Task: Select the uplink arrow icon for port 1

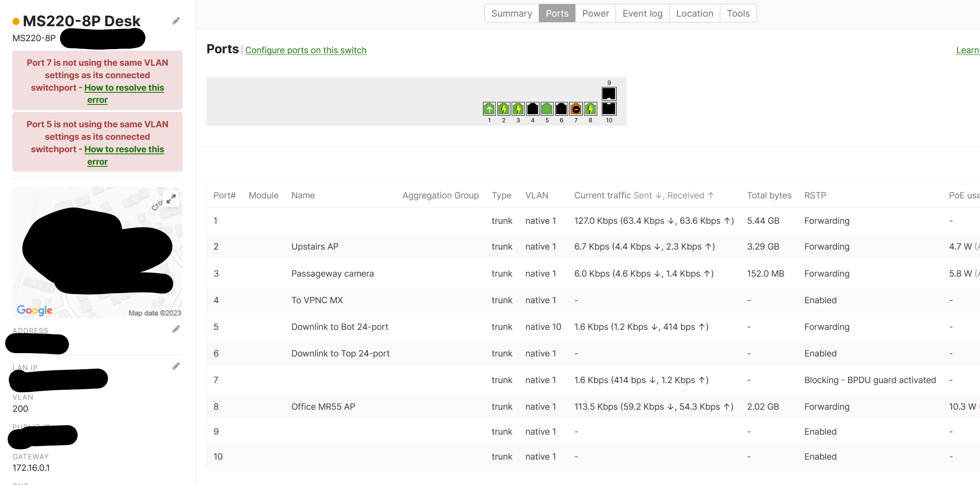Action: pyautogui.click(x=489, y=109)
